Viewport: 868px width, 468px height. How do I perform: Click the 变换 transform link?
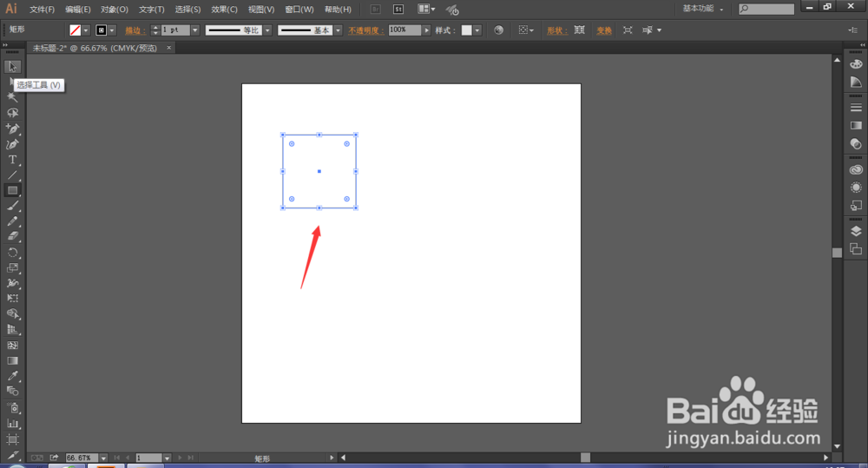(x=604, y=30)
